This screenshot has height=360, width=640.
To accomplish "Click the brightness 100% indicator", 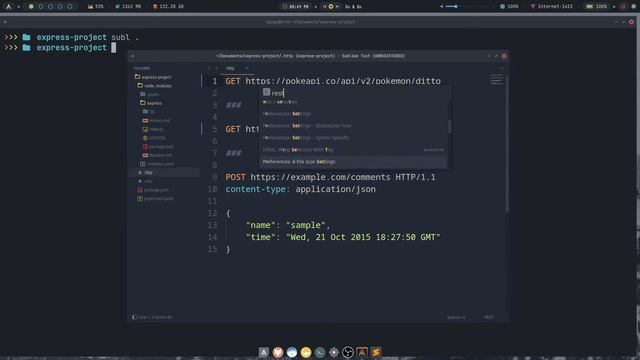I will click(x=509, y=7).
